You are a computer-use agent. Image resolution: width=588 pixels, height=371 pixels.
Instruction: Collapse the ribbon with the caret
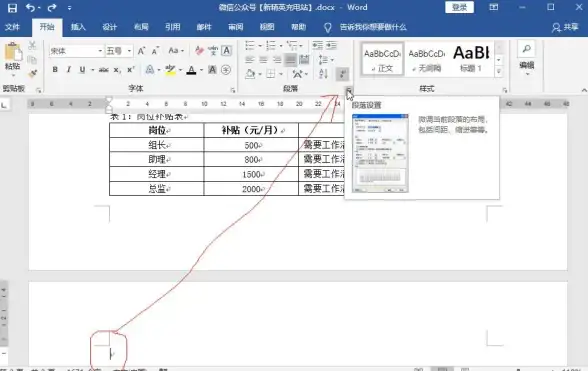[x=584, y=90]
